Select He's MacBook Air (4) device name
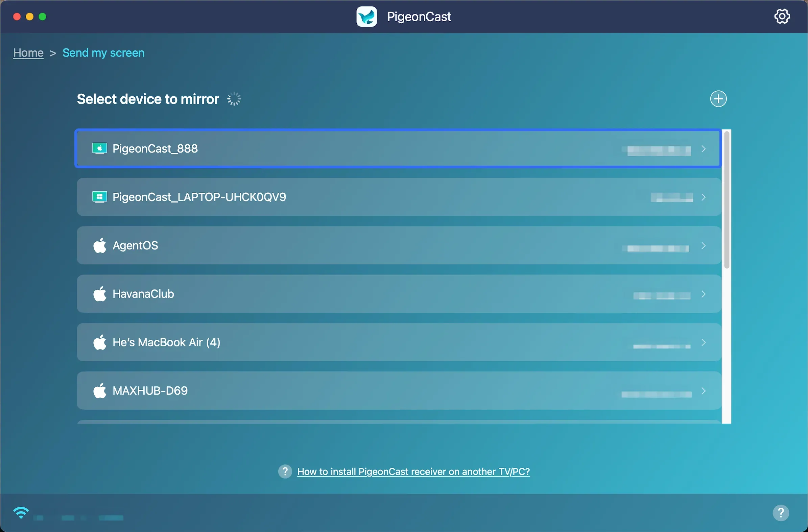 166,342
